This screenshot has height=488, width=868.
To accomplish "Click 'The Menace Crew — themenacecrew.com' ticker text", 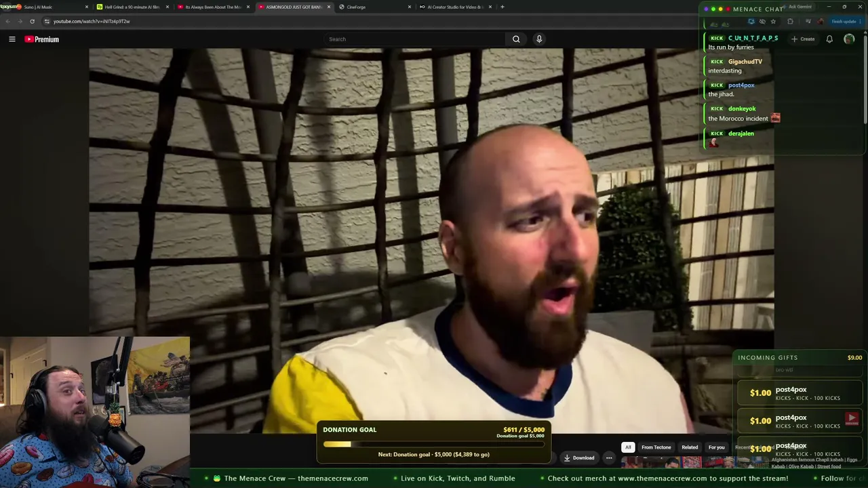I will [x=296, y=479].
